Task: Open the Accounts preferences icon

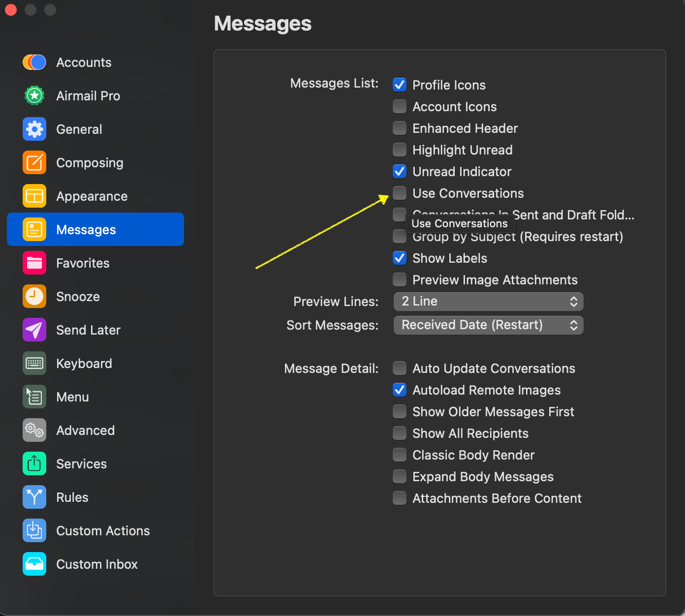Action: click(x=34, y=62)
